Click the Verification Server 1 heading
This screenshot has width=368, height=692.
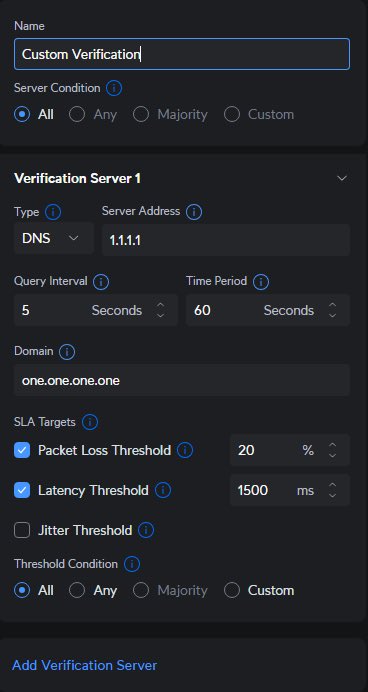coord(78,178)
